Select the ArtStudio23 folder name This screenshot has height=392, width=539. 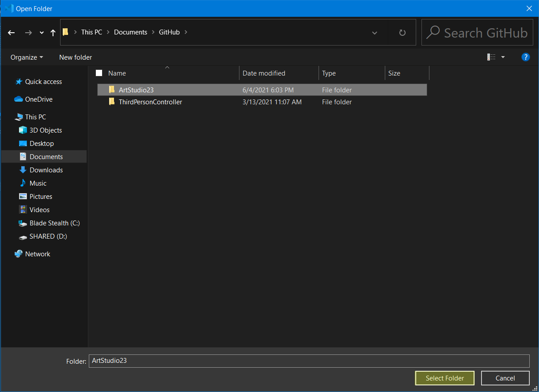point(136,90)
